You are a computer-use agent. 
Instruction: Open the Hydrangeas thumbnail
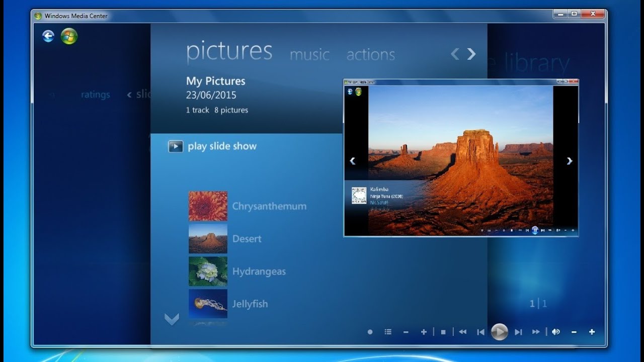coord(208,271)
